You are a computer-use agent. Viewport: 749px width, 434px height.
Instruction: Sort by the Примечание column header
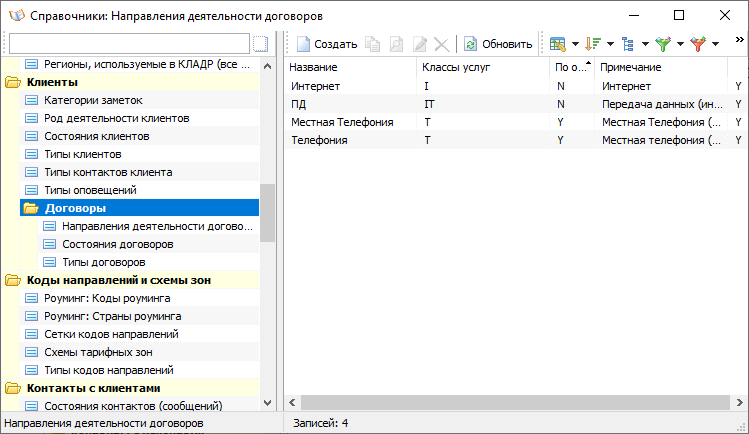pyautogui.click(x=661, y=67)
